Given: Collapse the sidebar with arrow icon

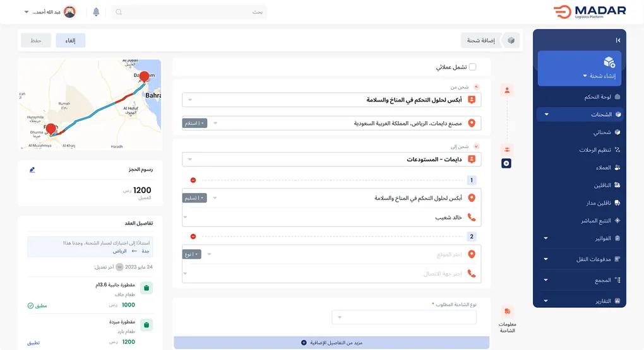Looking at the screenshot, I should 618,40.
